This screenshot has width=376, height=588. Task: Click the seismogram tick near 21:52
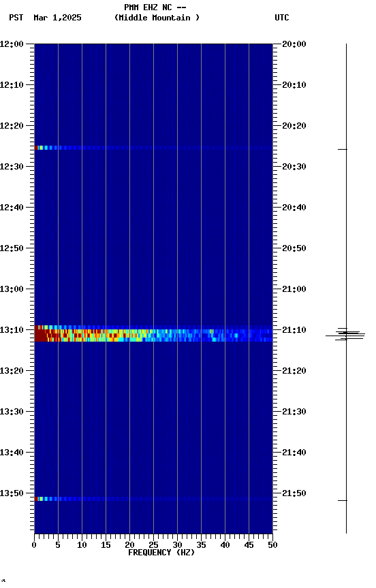(343, 500)
